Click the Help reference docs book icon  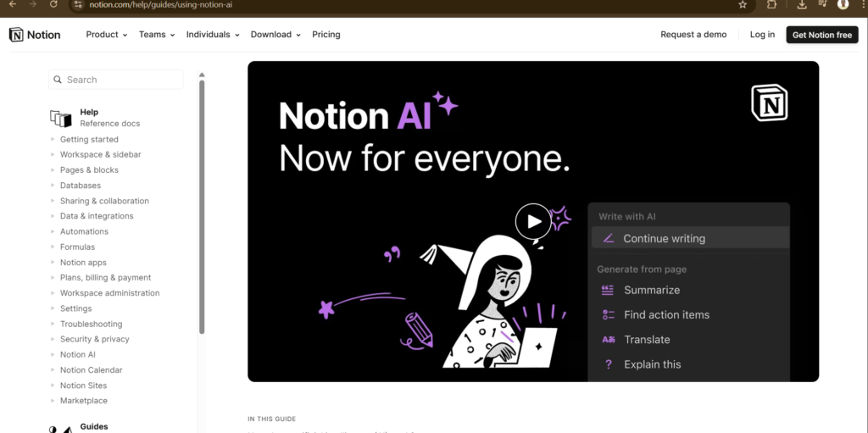[x=61, y=118]
